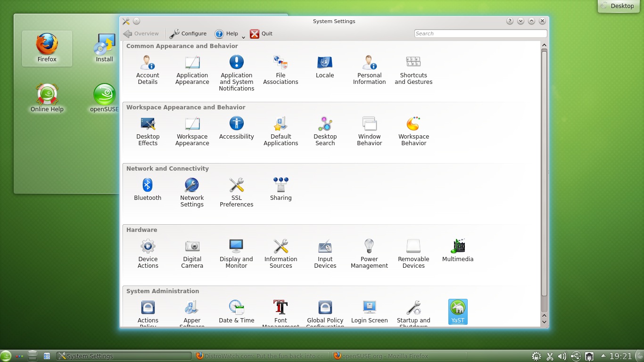
Task: Open Information Sources module
Action: pyautogui.click(x=281, y=254)
